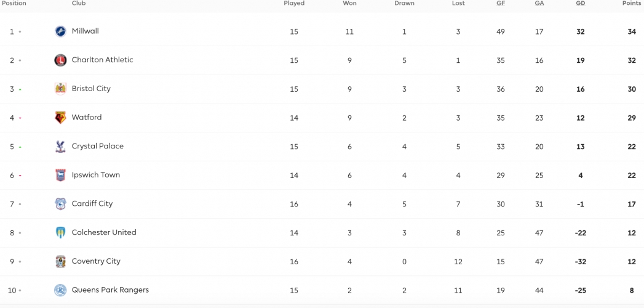Click the Coventry City crest icon
This screenshot has width=644, height=308.
(x=60, y=262)
